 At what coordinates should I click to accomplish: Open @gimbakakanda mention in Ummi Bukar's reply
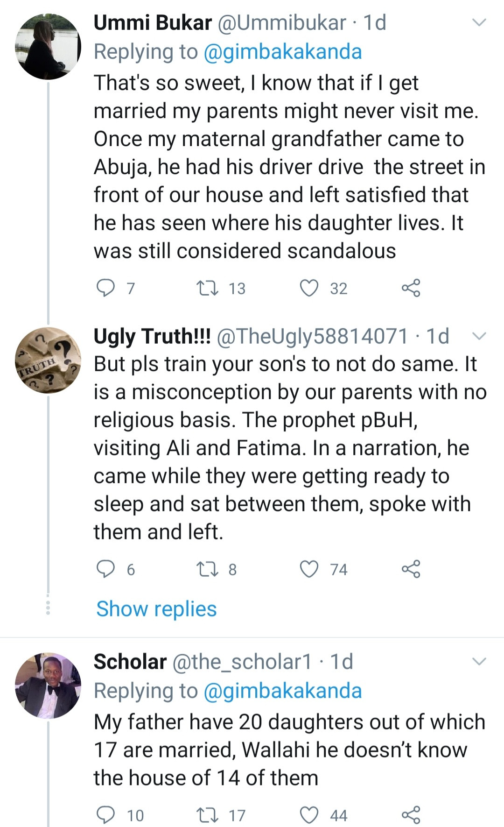click(283, 52)
